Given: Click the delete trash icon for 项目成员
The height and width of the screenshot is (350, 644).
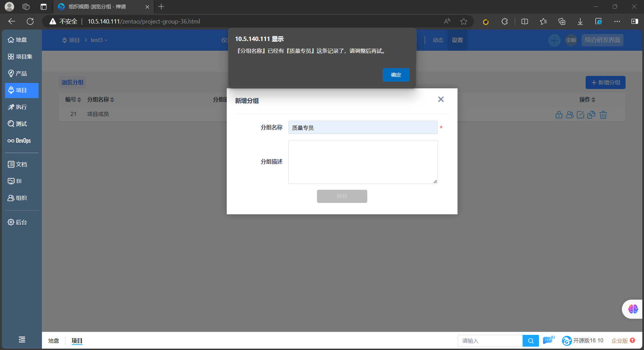Looking at the screenshot, I should pyautogui.click(x=603, y=115).
